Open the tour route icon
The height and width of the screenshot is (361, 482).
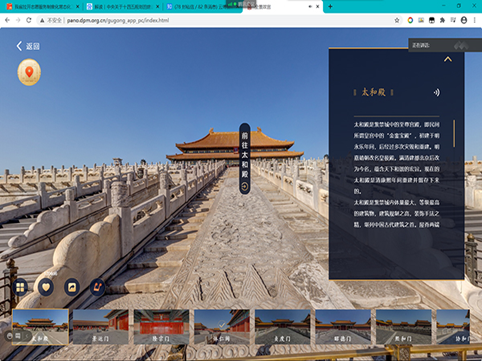(98, 287)
